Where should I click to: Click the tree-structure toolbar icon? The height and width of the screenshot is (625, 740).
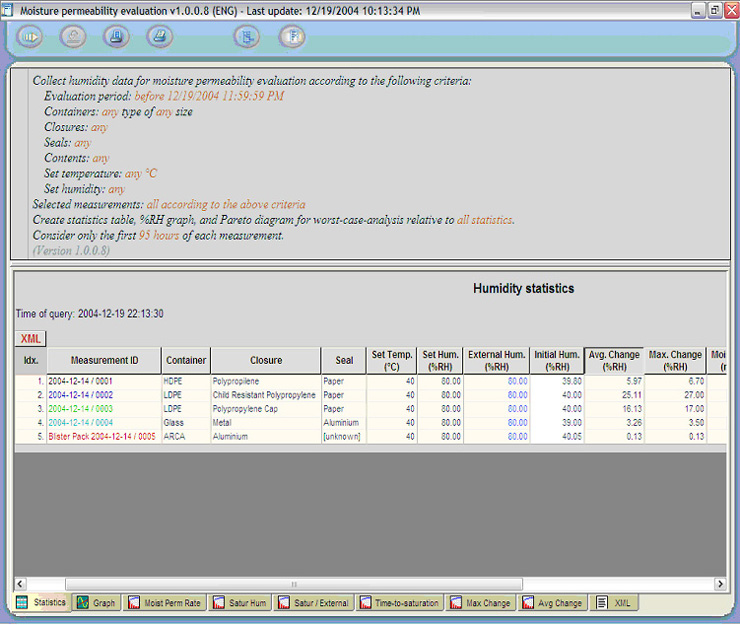(247, 37)
